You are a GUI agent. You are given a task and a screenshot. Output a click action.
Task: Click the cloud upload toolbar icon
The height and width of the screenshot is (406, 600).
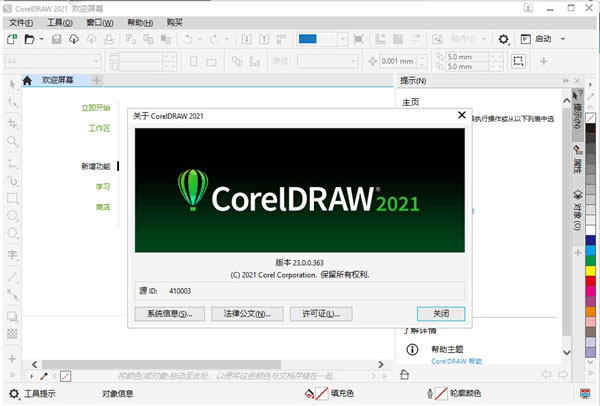(x=74, y=39)
